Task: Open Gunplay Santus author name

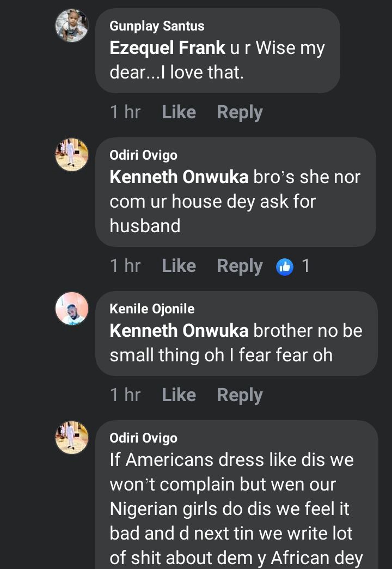Action: point(157,26)
